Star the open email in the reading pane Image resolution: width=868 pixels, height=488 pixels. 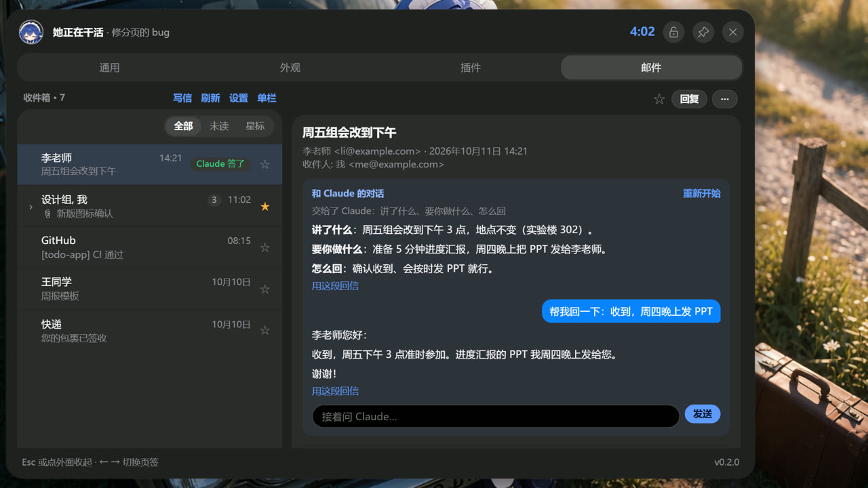point(659,99)
